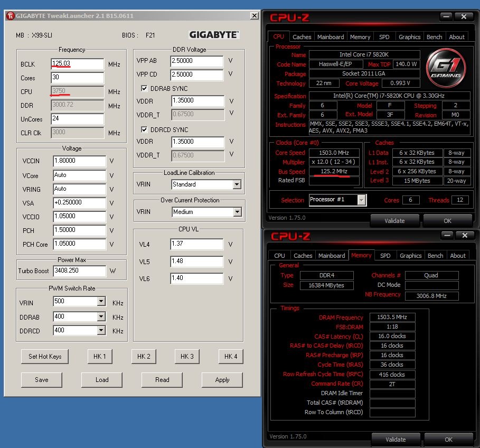
Task: Minimize the lower CPU-Z Memory window
Action: tap(447, 235)
